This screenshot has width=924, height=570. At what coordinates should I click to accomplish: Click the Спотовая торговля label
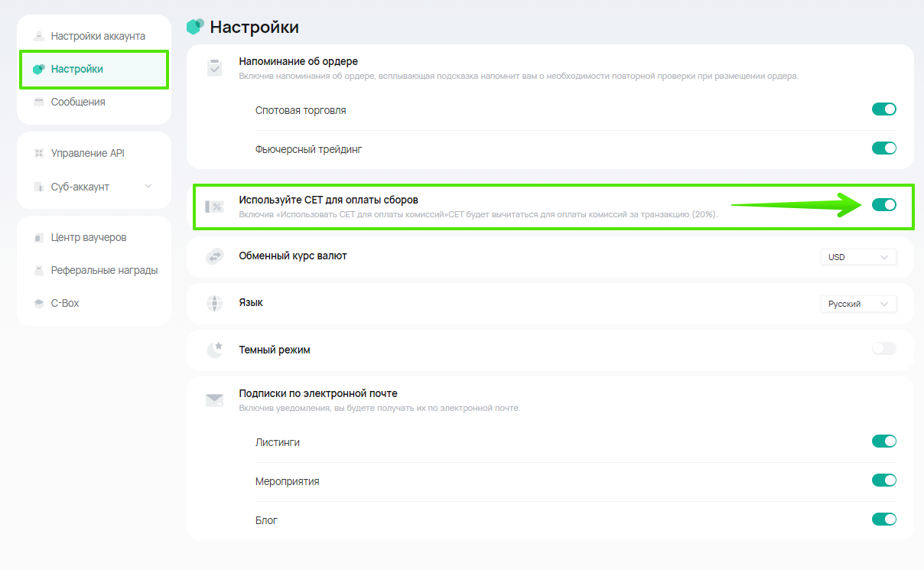tap(301, 110)
